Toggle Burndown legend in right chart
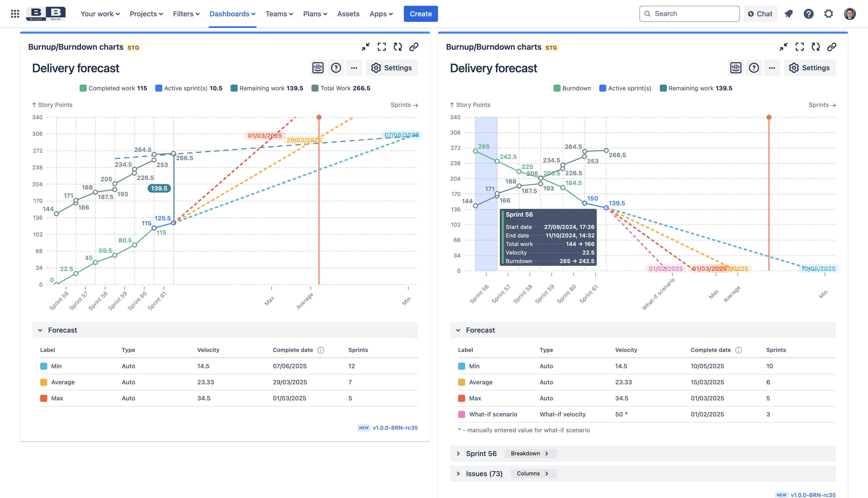868x498 pixels. point(572,88)
